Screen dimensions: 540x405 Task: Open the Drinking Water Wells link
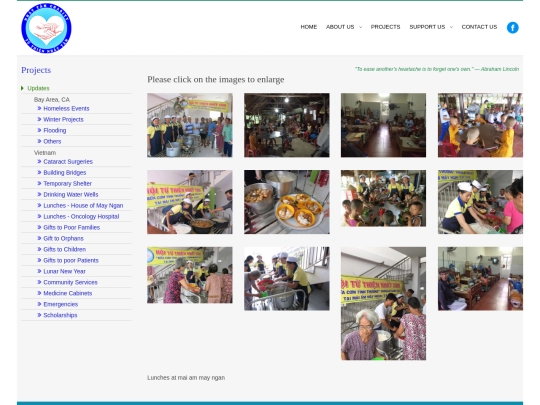coord(71,195)
